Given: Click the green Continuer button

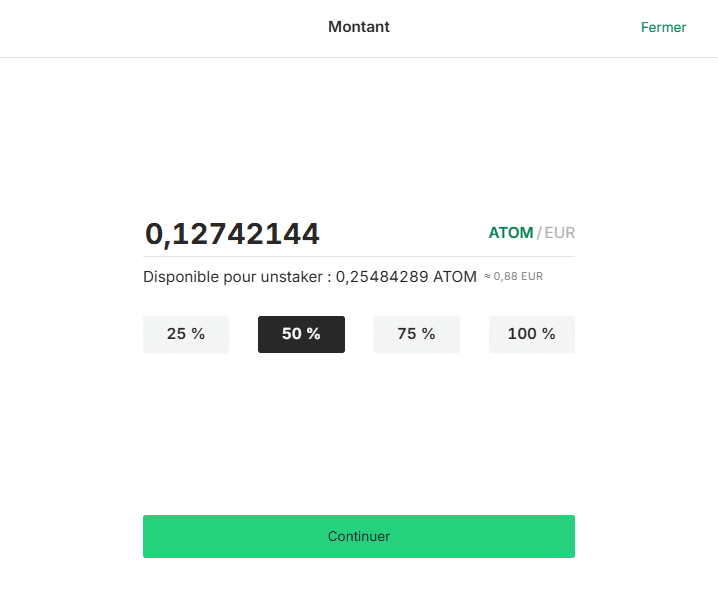Looking at the screenshot, I should [359, 536].
